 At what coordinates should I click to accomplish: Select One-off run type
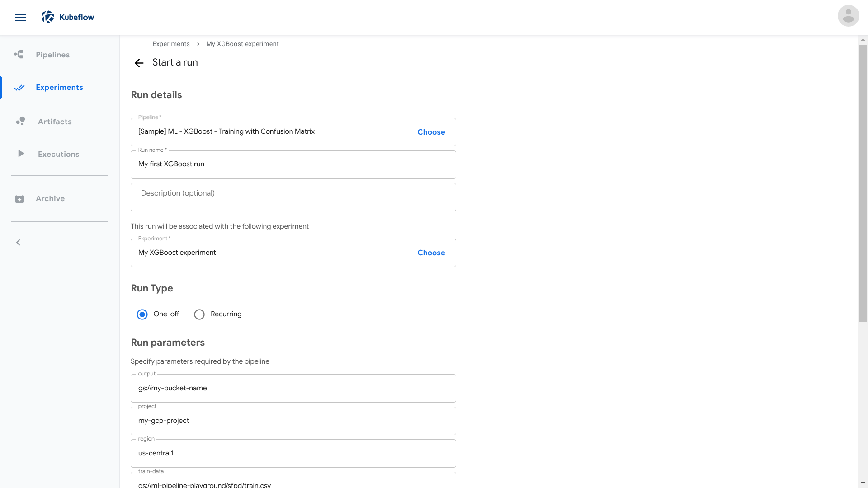142,314
